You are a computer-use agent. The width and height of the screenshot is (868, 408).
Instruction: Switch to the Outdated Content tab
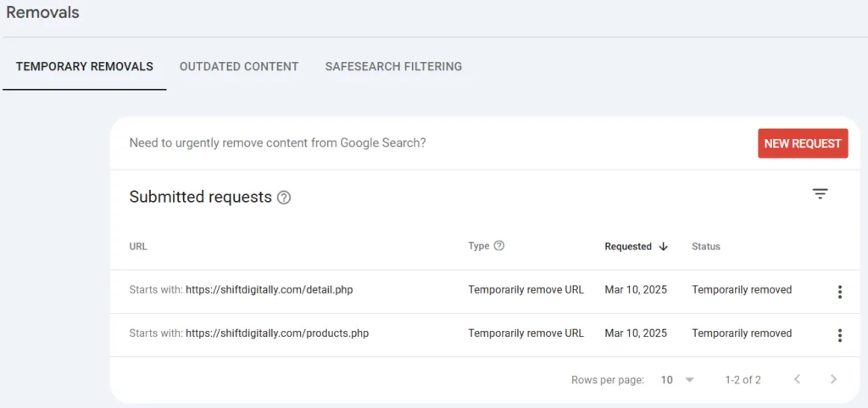[x=238, y=66]
